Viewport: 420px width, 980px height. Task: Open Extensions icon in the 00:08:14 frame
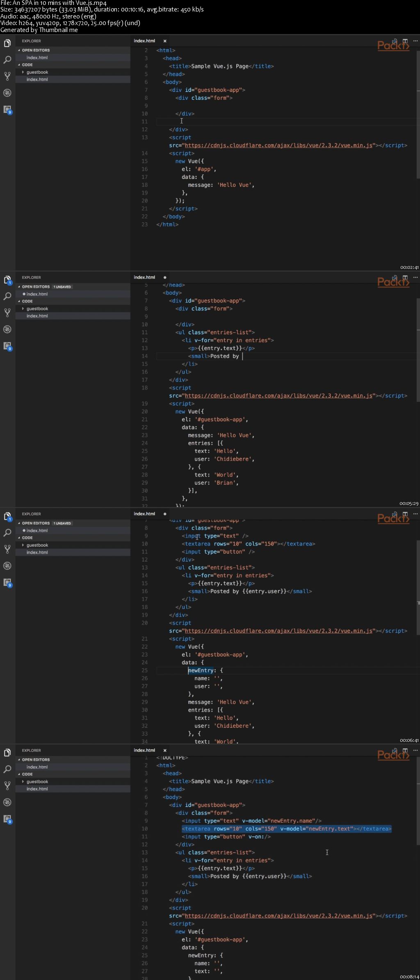pos(7,819)
